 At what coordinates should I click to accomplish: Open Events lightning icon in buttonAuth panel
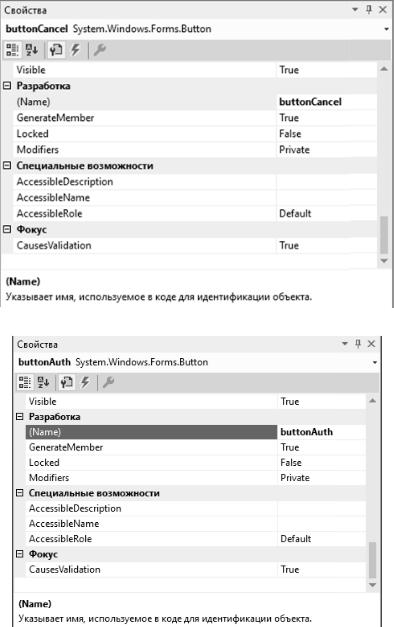pos(85,382)
